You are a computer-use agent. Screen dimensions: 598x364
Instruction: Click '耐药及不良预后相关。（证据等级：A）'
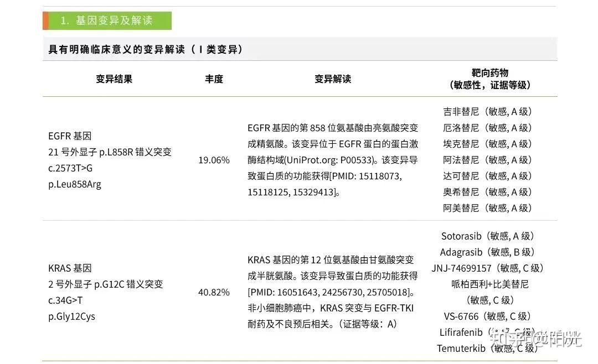(323, 324)
